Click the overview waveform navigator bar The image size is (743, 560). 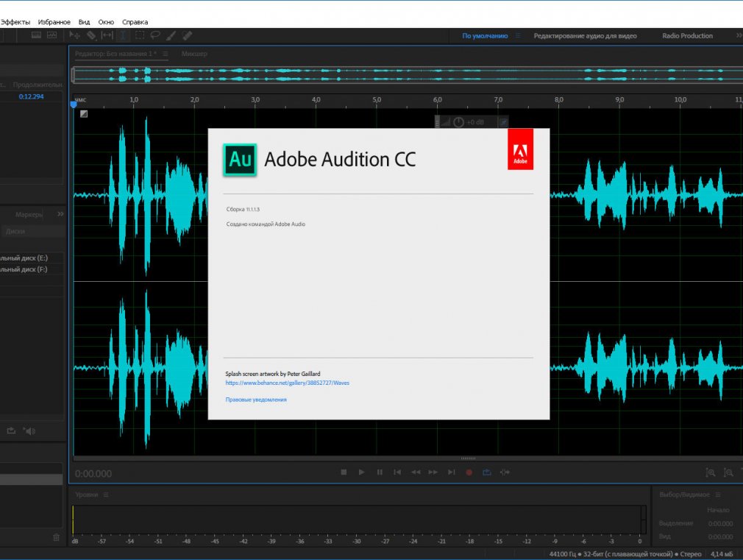[408, 75]
